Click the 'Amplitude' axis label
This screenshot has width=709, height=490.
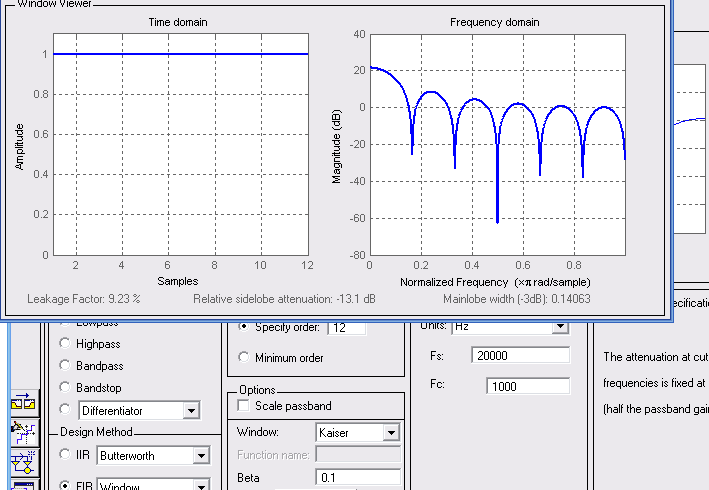19,147
